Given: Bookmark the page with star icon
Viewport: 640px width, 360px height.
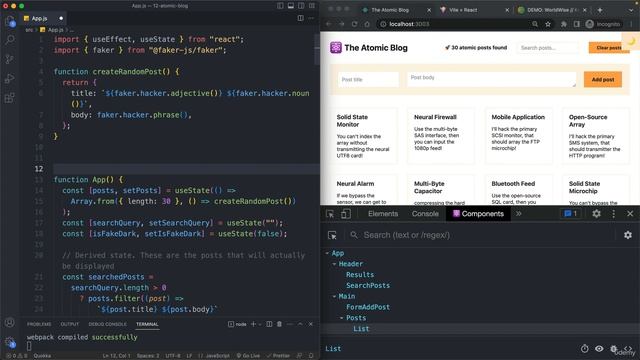Looking at the screenshot, I should (548, 24).
